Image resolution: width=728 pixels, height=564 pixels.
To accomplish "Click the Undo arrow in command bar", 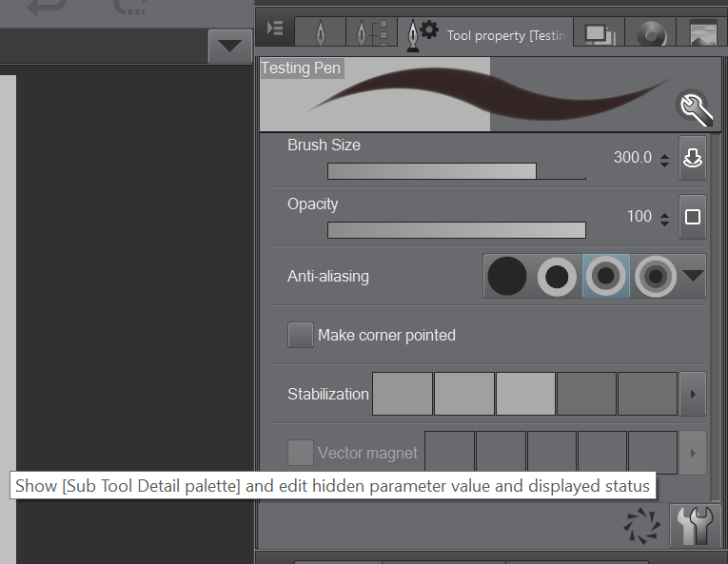I will click(x=47, y=7).
